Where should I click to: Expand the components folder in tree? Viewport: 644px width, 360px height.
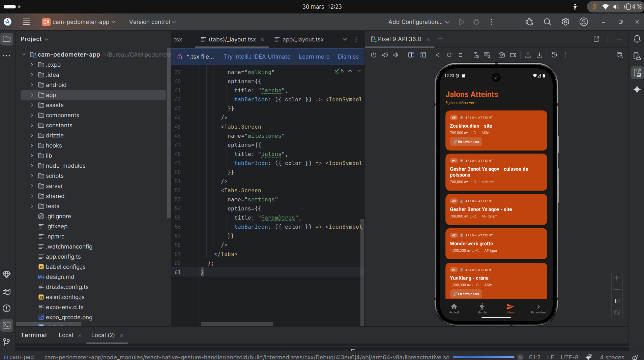[32, 115]
